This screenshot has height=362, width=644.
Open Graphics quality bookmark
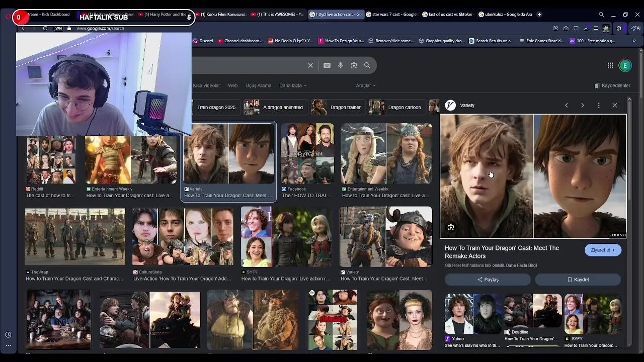442,41
